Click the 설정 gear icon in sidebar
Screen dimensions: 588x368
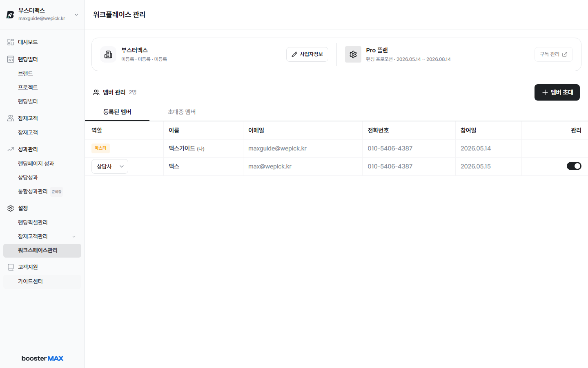11,208
